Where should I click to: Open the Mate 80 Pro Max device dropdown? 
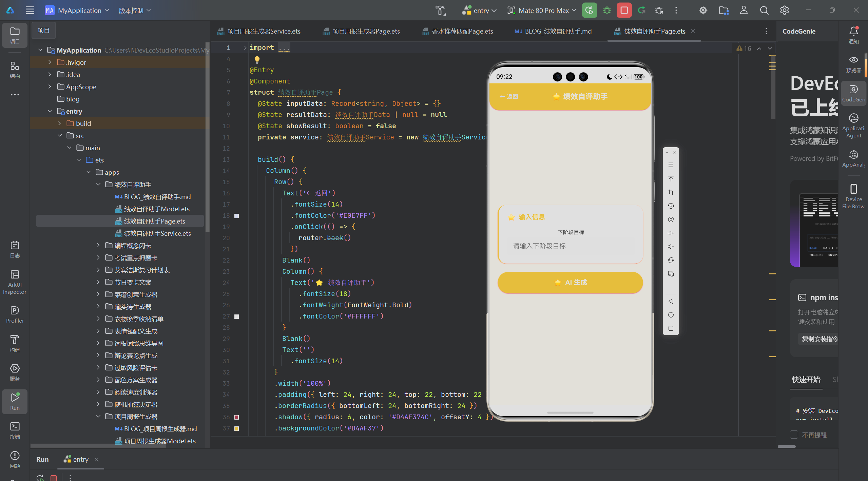(541, 11)
